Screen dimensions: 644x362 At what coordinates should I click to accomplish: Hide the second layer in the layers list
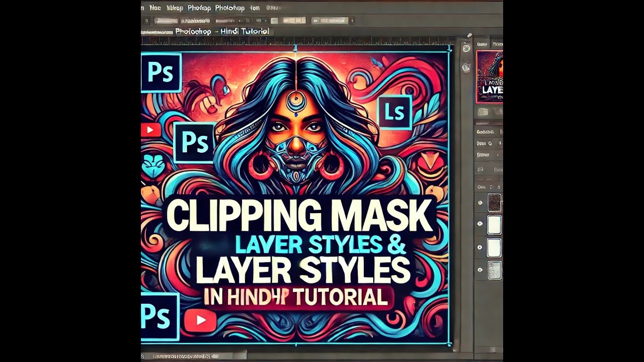pyautogui.click(x=480, y=224)
